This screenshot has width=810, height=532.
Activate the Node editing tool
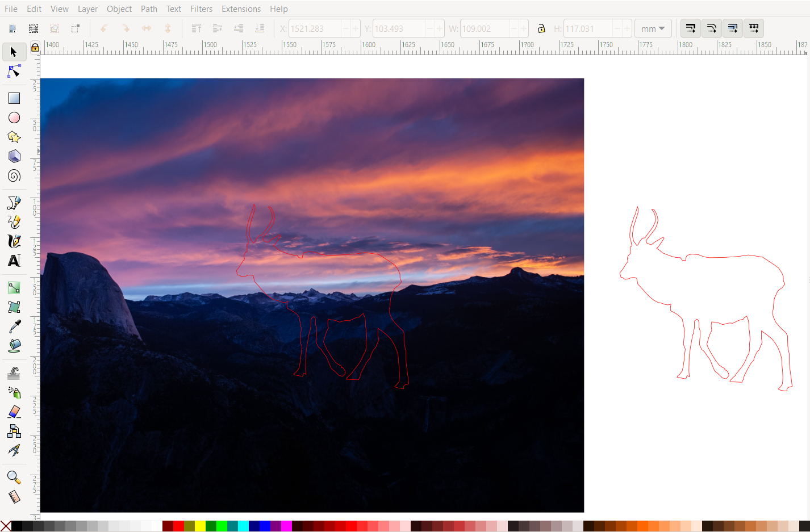14,72
